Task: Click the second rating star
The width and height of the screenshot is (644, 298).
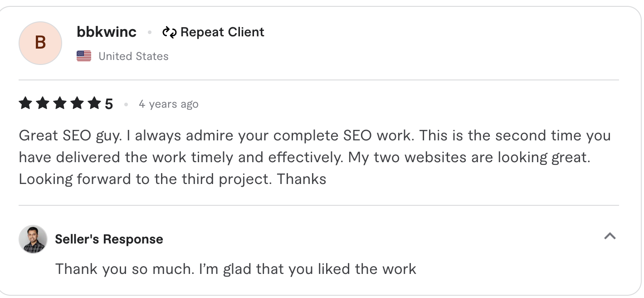Action: pos(43,103)
